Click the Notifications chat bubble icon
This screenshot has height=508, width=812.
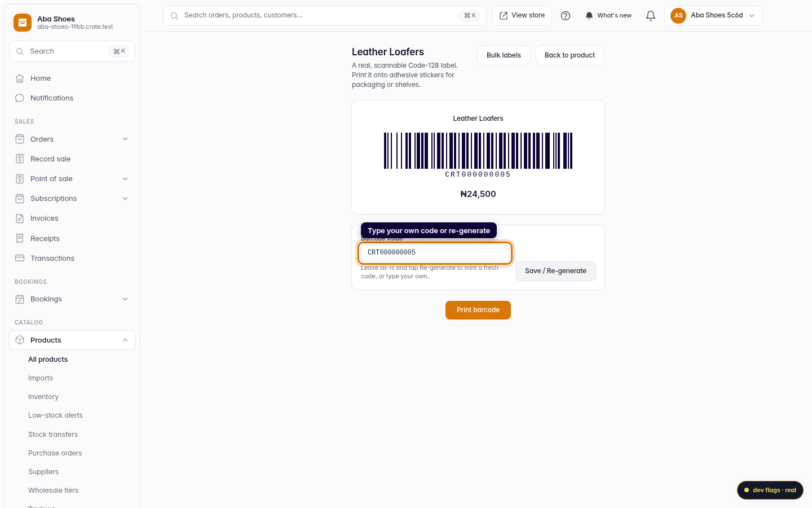point(20,98)
